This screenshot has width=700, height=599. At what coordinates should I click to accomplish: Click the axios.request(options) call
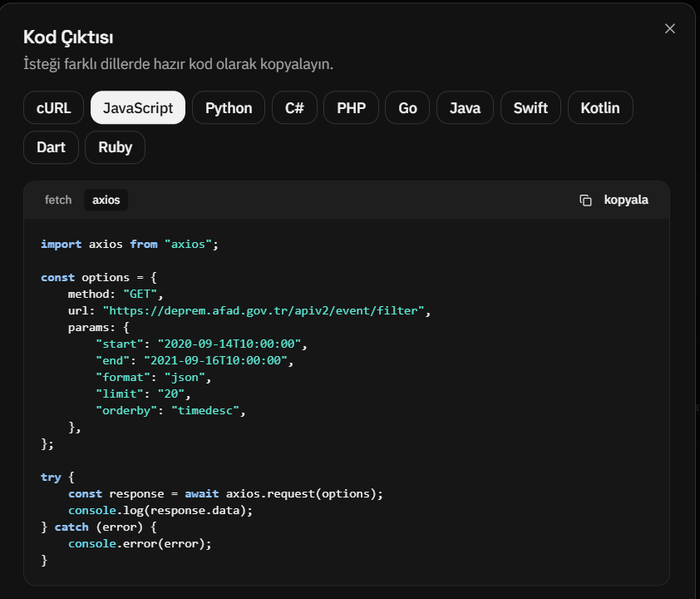[x=304, y=493]
